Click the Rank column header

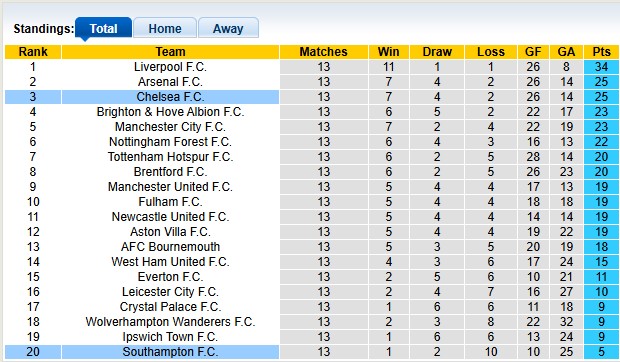[x=33, y=52]
